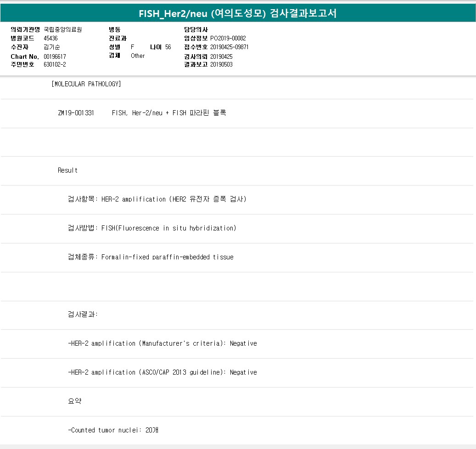
Task: Click case number ZM19-001331
Action: [x=76, y=113]
